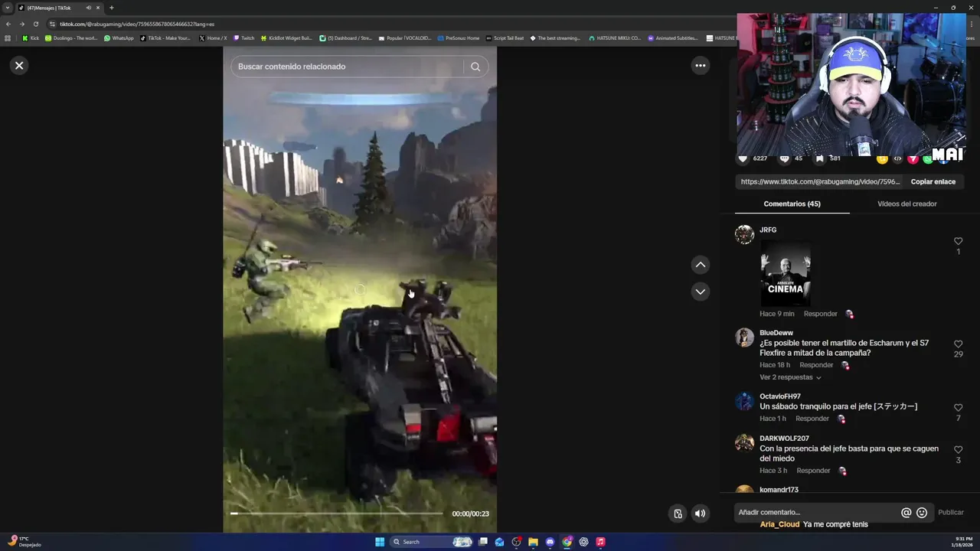Screen dimensions: 980x551
Task: Share video via WhatsApp icon
Action: click(928, 158)
